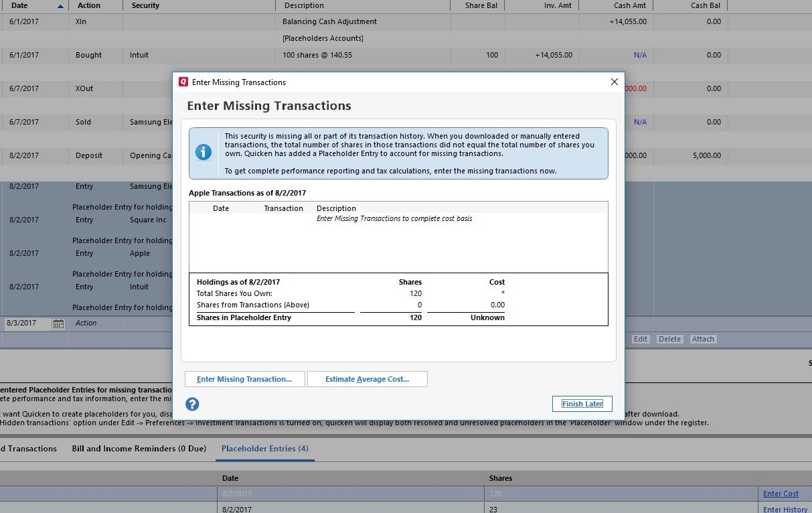
Task: Click the blue info icon in dialog
Action: pyautogui.click(x=203, y=153)
